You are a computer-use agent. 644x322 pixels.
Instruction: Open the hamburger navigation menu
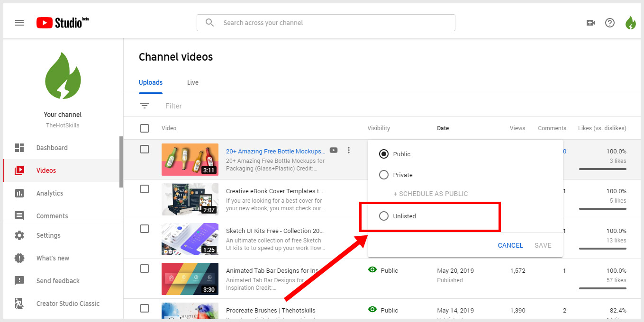pos(19,23)
